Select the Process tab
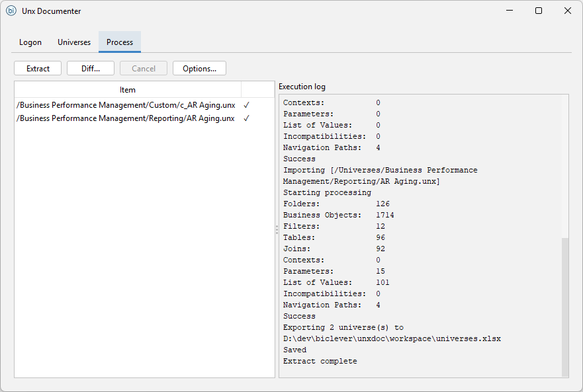 [120, 42]
